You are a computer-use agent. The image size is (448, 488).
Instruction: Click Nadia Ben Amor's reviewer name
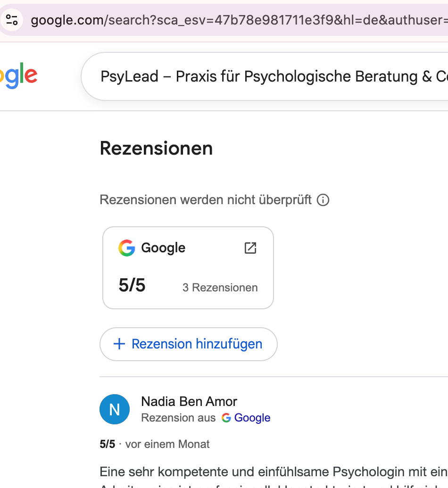pyautogui.click(x=189, y=401)
